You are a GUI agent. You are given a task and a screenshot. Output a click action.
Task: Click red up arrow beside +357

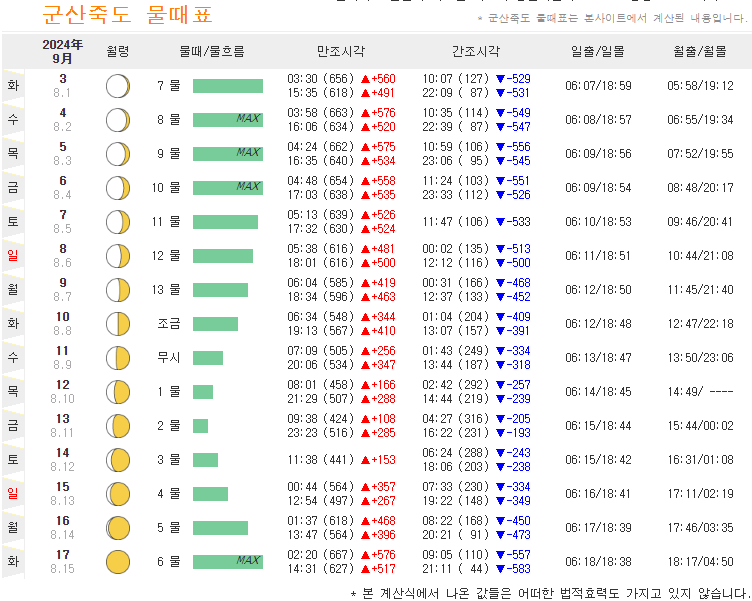click(x=365, y=487)
